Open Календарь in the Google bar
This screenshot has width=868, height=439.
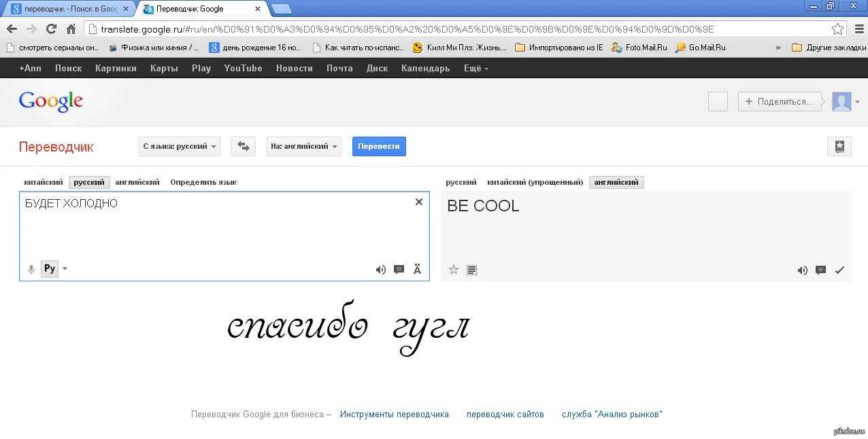tap(425, 68)
